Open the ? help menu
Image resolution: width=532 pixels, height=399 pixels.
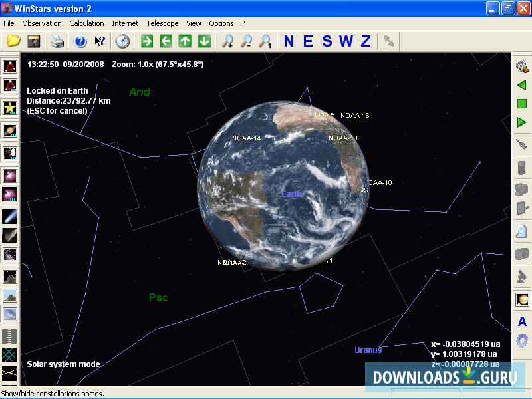(243, 23)
